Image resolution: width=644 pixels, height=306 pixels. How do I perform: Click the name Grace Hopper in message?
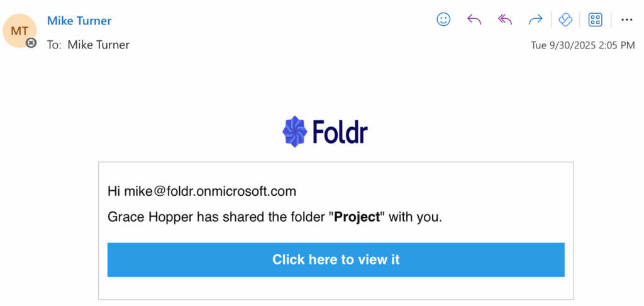[x=150, y=218]
